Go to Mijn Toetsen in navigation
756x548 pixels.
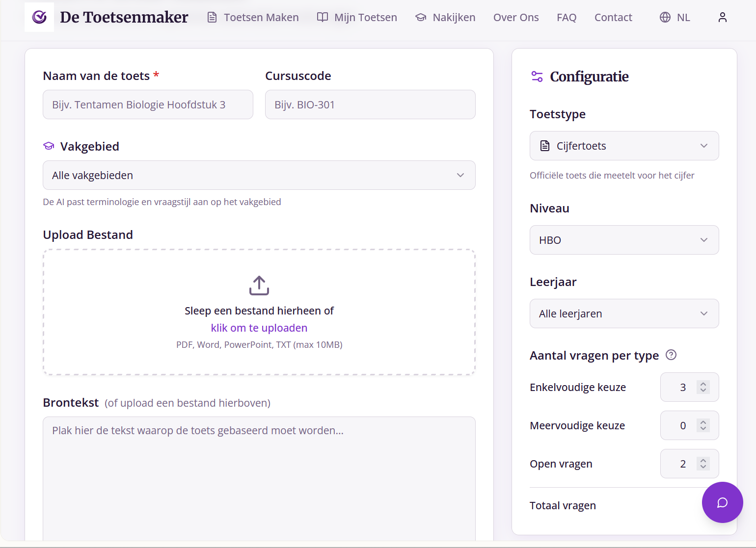tap(357, 17)
